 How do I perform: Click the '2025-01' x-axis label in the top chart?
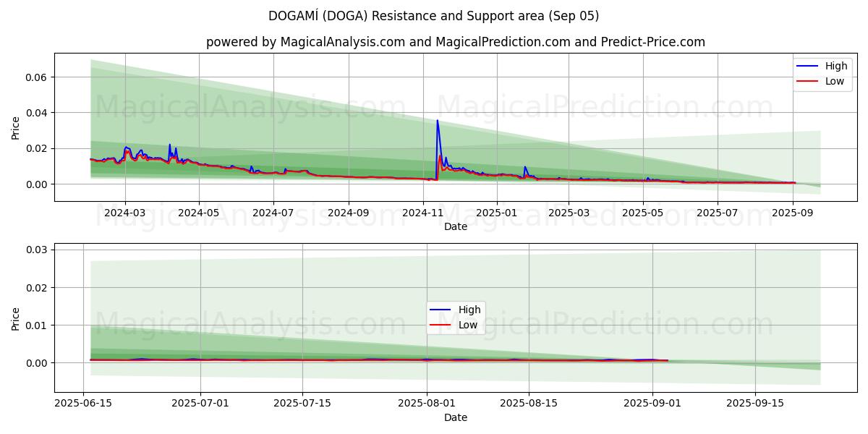[496, 213]
